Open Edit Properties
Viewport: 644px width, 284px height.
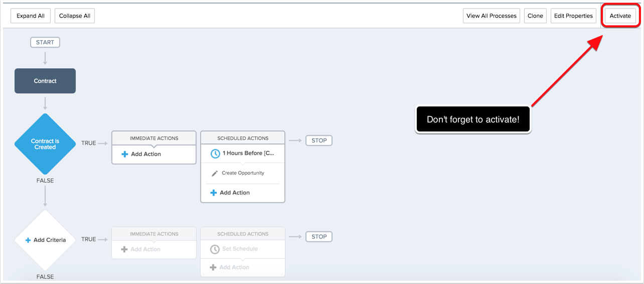pos(573,16)
